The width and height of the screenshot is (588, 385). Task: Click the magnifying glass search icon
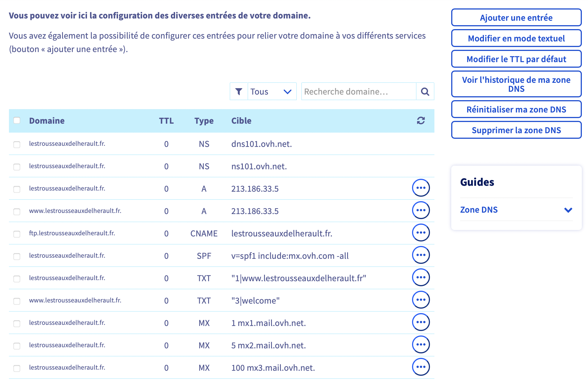425,91
